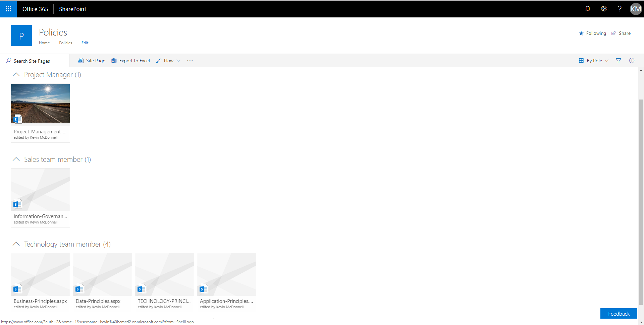Collapse the Technology team member group
The height and width of the screenshot is (325, 644).
coord(16,244)
